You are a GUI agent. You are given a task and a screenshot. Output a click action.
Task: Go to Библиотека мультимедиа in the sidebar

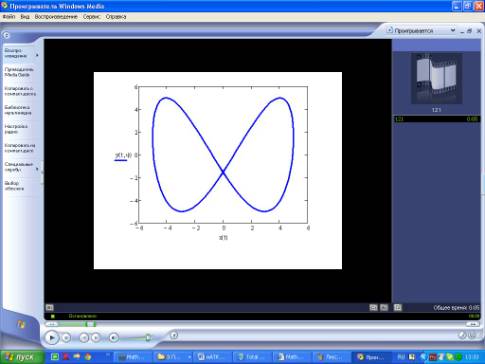coord(18,110)
